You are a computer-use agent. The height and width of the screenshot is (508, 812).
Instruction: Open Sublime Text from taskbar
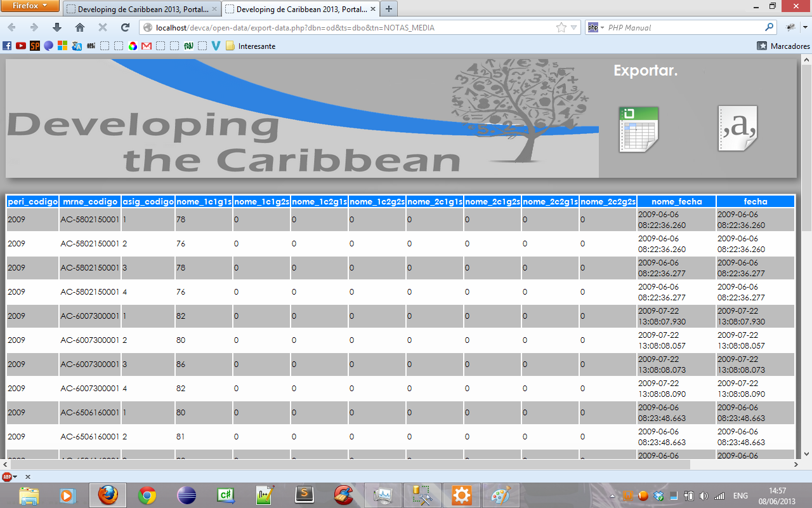click(x=304, y=495)
